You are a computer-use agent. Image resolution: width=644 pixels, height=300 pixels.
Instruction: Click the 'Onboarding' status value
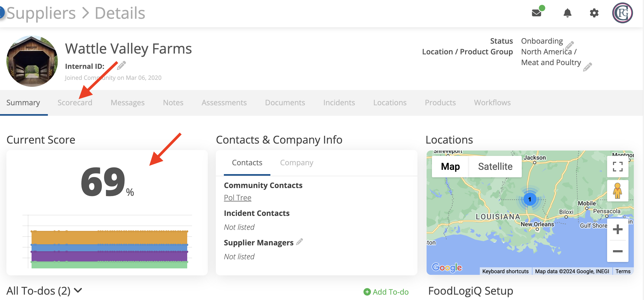542,41
